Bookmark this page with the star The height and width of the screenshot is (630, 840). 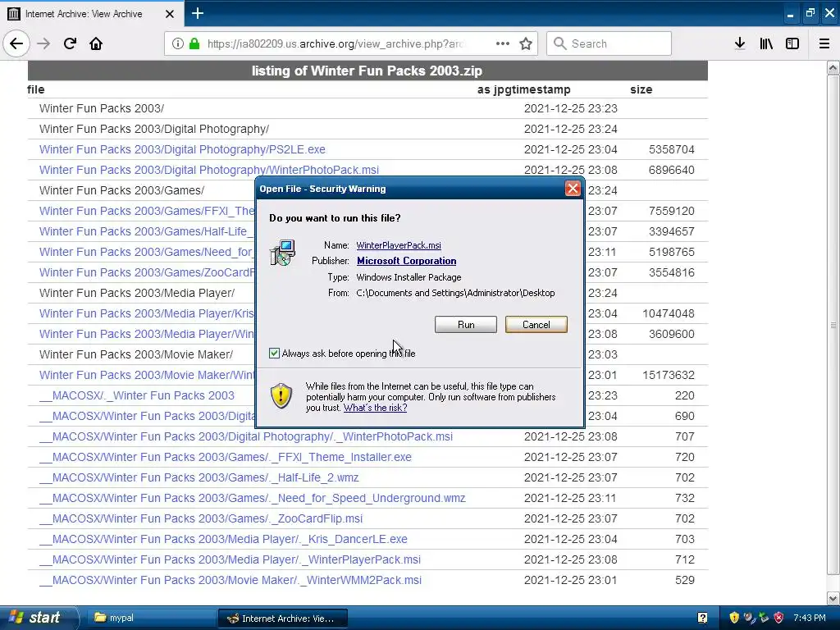pos(526,43)
